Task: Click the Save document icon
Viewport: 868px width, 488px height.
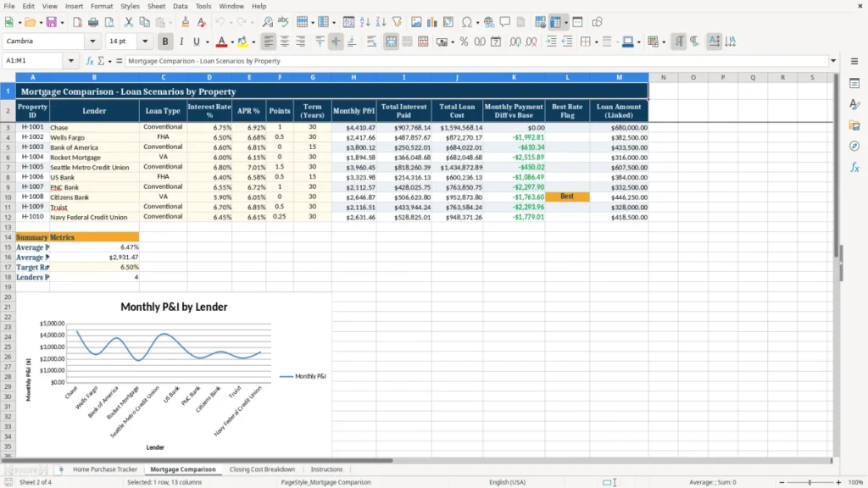Action: pos(52,22)
